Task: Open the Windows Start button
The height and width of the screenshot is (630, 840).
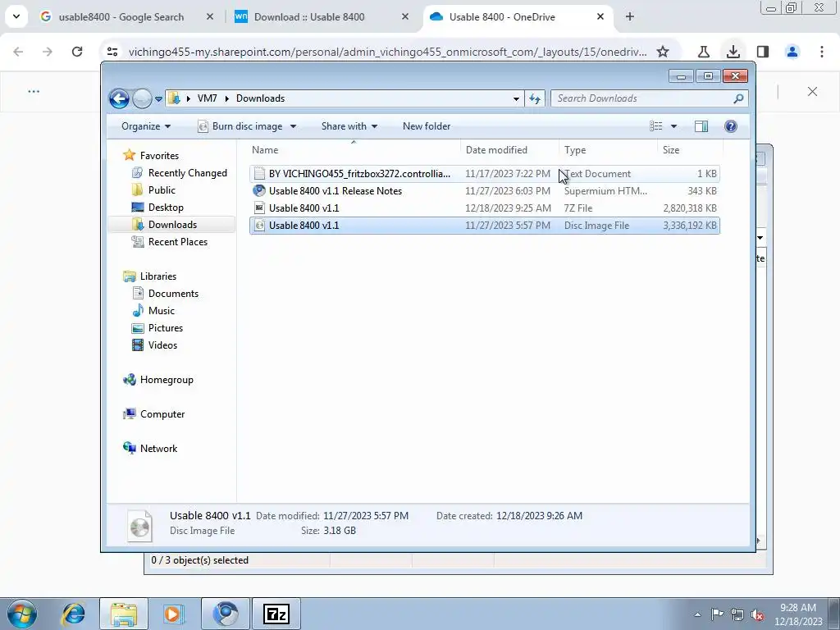Action: (x=21, y=614)
